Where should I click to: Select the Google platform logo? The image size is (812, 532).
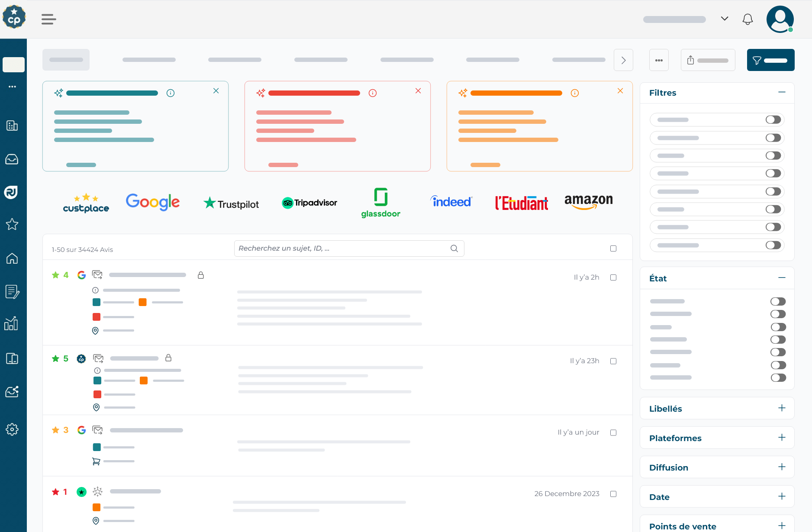point(153,202)
